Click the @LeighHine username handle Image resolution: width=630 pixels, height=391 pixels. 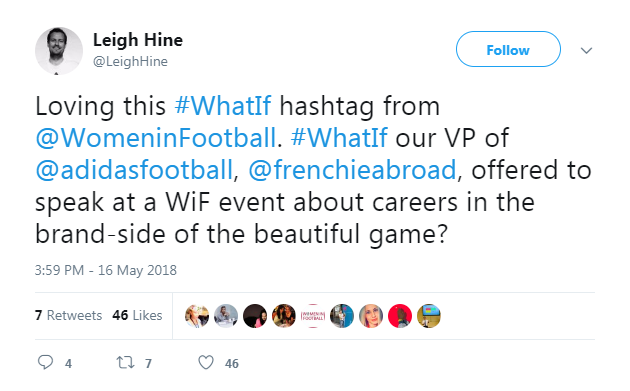tap(130, 61)
